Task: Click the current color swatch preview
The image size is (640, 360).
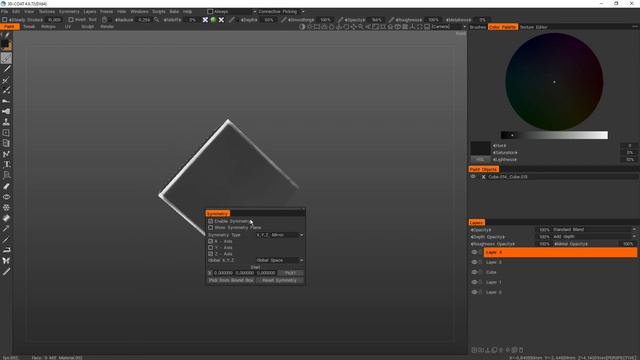Action: (480, 148)
